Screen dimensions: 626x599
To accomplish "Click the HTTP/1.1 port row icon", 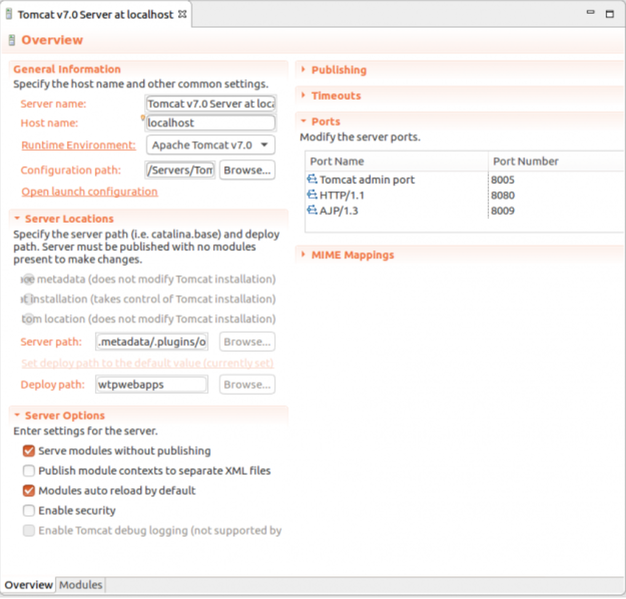I will [x=313, y=196].
